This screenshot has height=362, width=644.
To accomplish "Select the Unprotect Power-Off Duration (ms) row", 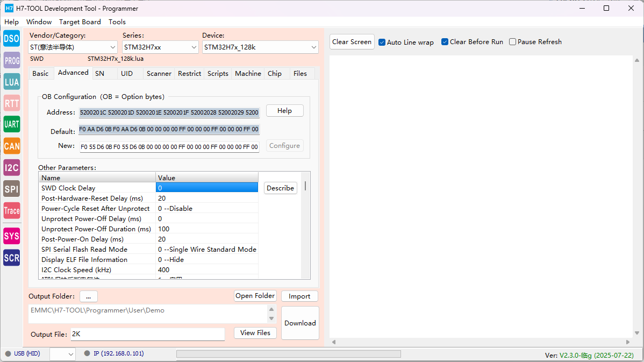I will click(149, 229).
